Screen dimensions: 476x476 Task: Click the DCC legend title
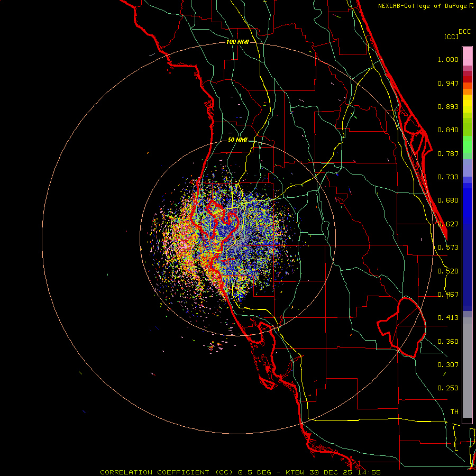click(464, 32)
